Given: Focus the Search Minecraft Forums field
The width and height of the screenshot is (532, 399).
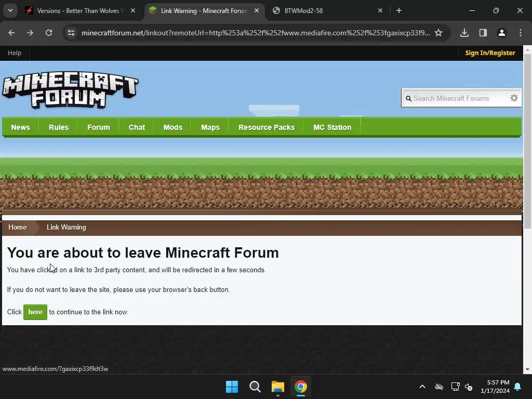Looking at the screenshot, I should pyautogui.click(x=460, y=98).
